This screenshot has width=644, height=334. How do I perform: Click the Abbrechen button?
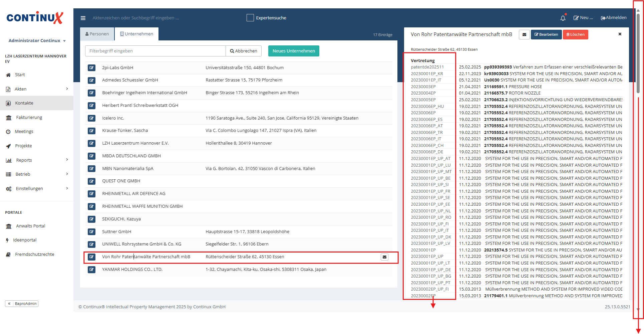click(x=244, y=51)
